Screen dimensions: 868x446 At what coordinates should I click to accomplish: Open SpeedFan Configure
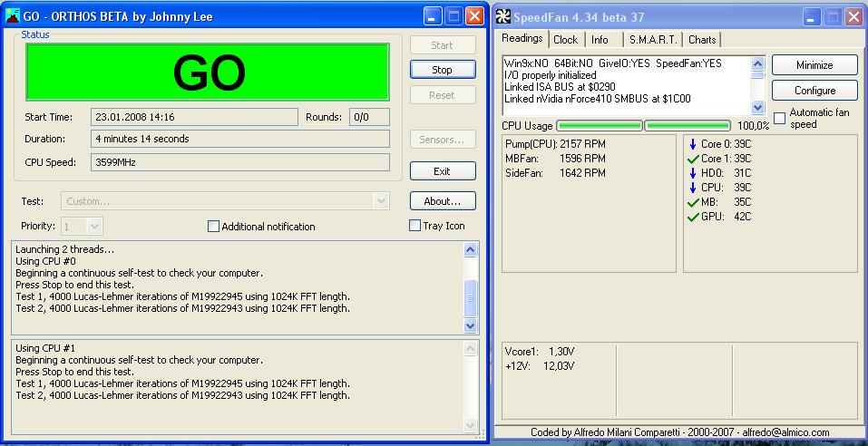pos(814,90)
